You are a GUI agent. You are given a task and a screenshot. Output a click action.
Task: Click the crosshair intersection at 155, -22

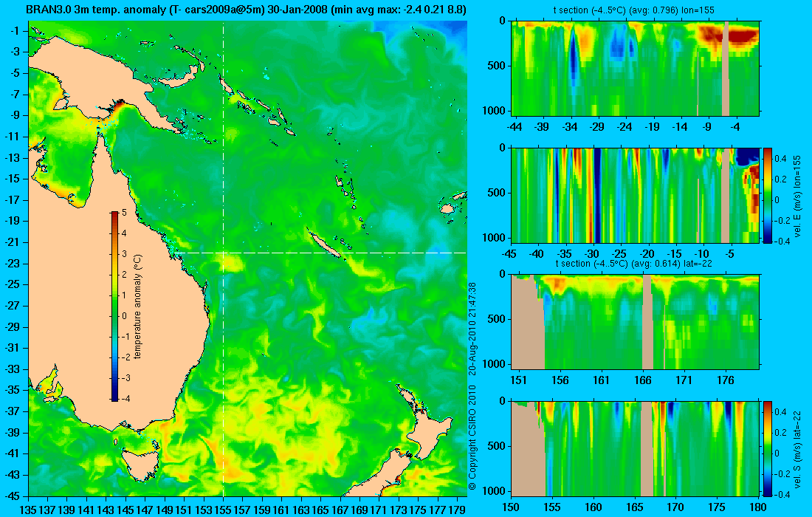pyautogui.click(x=223, y=253)
